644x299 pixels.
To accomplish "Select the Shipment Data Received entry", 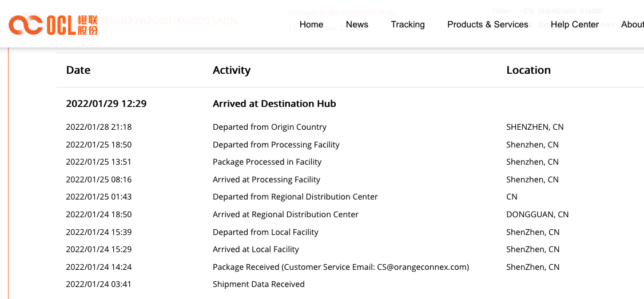I will (259, 284).
